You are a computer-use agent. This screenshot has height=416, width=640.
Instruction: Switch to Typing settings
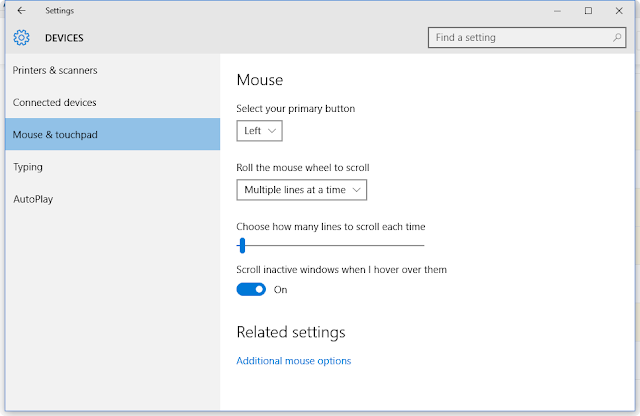[x=28, y=167]
